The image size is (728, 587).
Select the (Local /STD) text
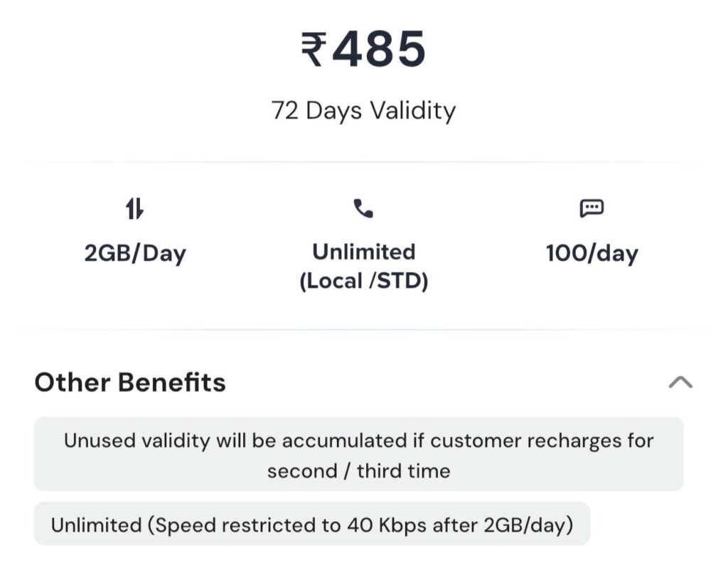click(363, 281)
